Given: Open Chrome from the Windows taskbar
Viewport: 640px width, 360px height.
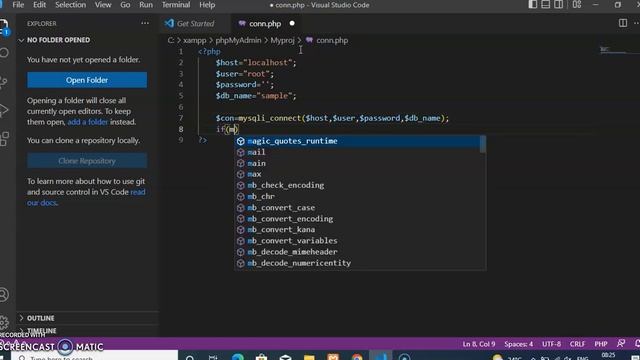Looking at the screenshot, I should tap(357, 357).
